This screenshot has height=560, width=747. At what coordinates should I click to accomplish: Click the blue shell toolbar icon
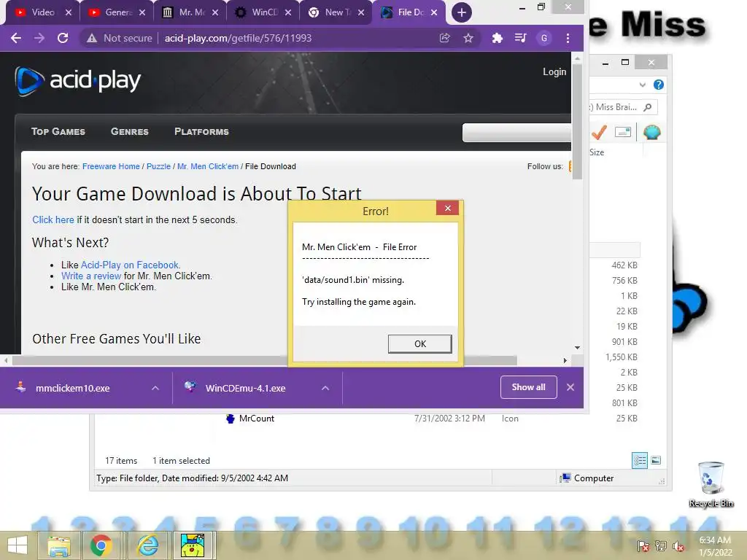tap(651, 132)
